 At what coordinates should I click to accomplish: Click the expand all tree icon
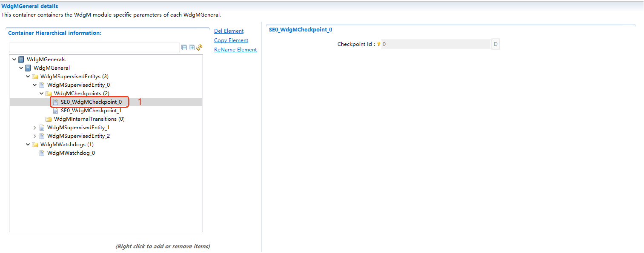click(192, 48)
